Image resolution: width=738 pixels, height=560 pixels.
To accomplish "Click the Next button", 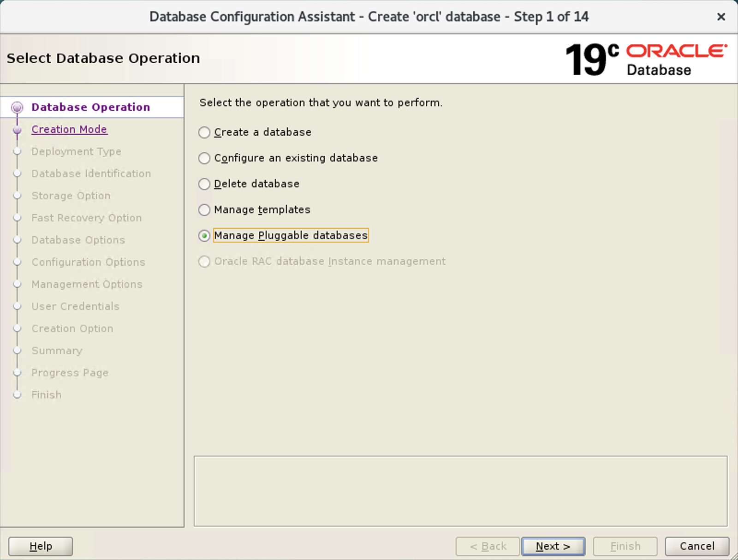I will [x=553, y=546].
